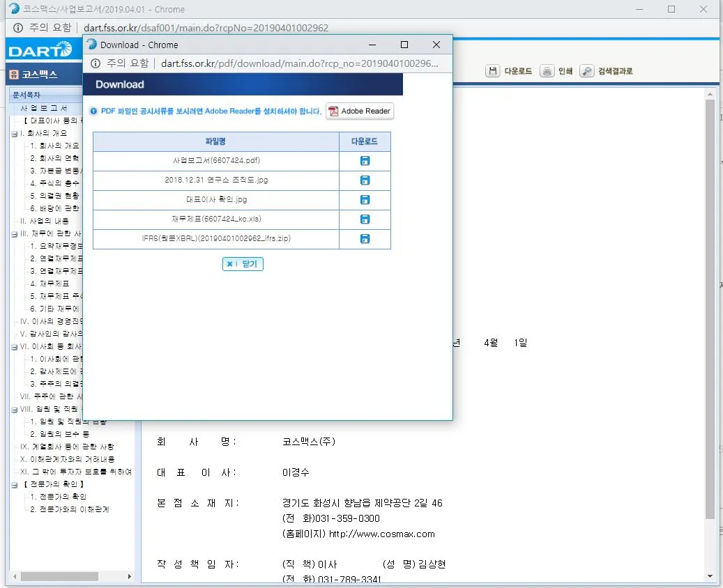The image size is (723, 588).
Task: Select II. 사업의 내용 tree item
Action: pos(45,221)
